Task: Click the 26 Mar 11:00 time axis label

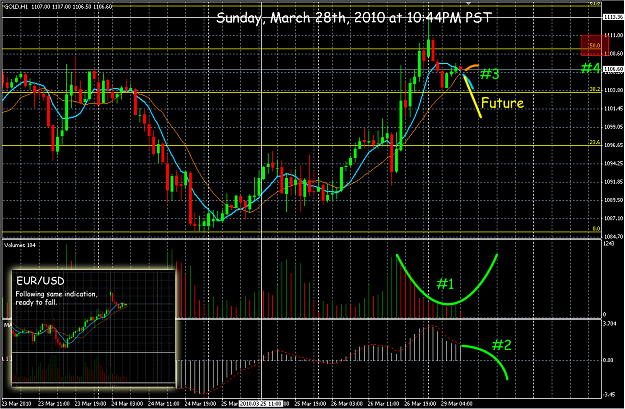Action: point(384,404)
